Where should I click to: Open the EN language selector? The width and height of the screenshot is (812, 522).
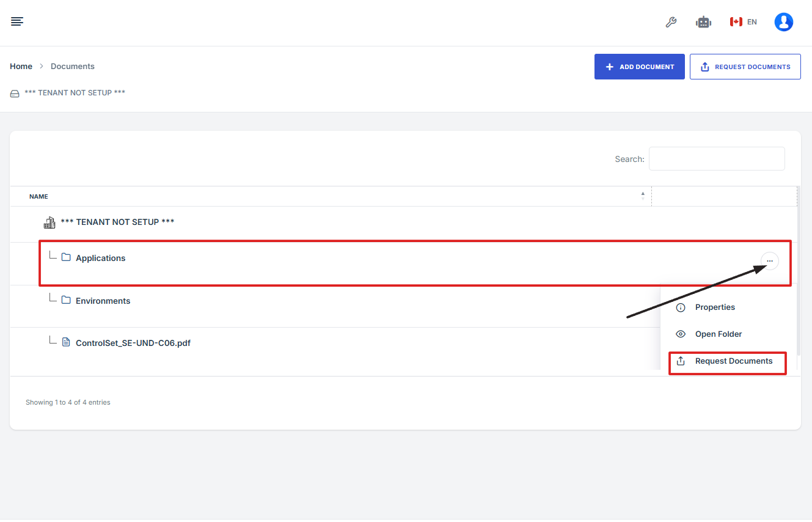click(744, 22)
